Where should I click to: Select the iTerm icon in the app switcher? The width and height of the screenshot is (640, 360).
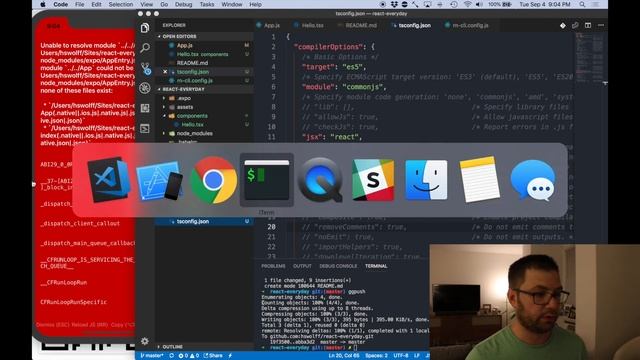click(267, 180)
